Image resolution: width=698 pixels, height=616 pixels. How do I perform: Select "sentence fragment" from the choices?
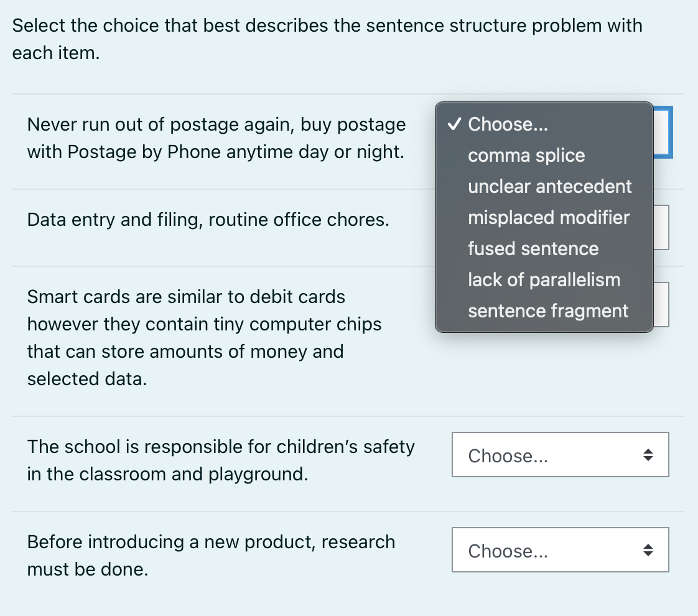pos(548,311)
